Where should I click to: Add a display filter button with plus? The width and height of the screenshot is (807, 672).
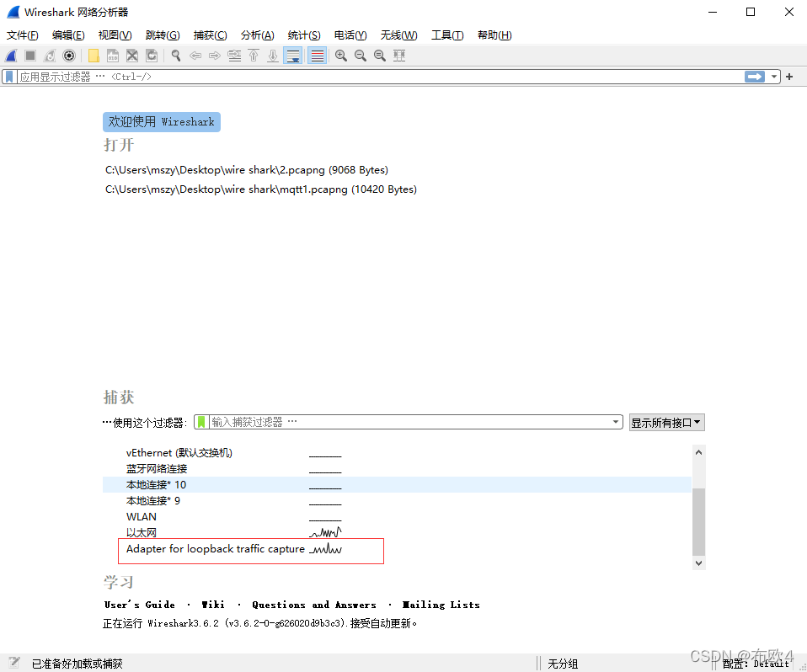coord(789,77)
